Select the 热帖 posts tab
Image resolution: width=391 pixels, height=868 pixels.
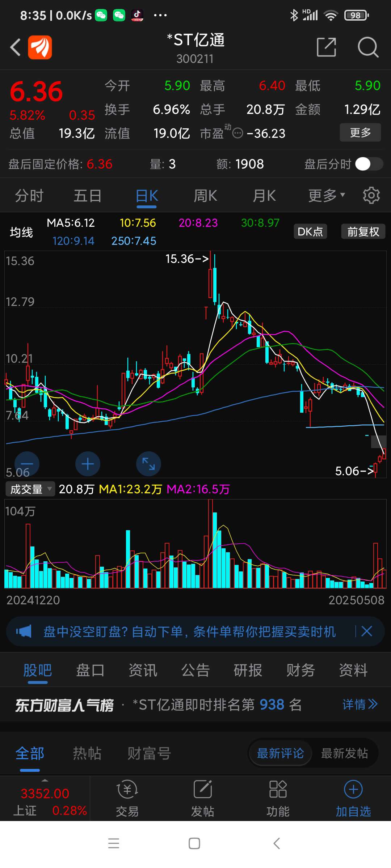(x=87, y=753)
